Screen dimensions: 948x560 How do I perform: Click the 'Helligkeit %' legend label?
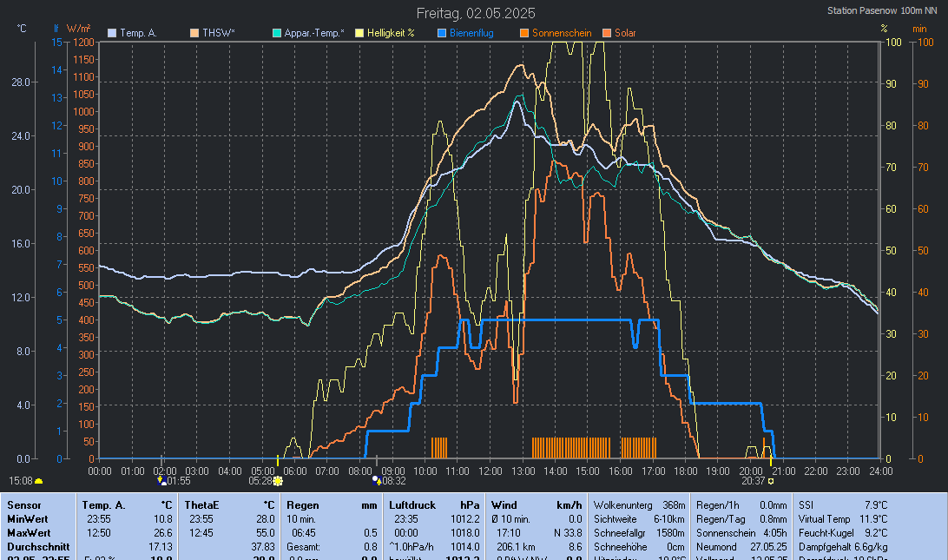tap(391, 33)
